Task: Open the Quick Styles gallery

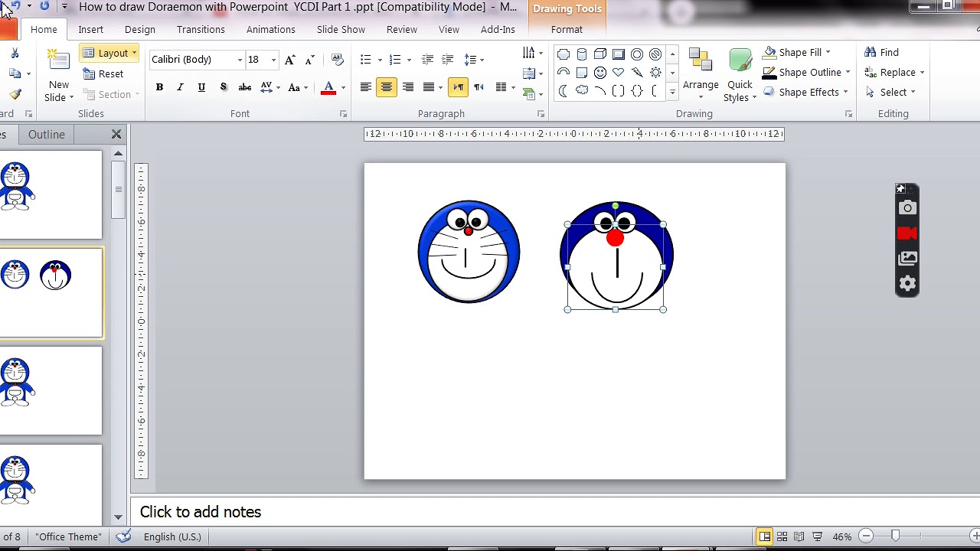Action: coord(740,75)
